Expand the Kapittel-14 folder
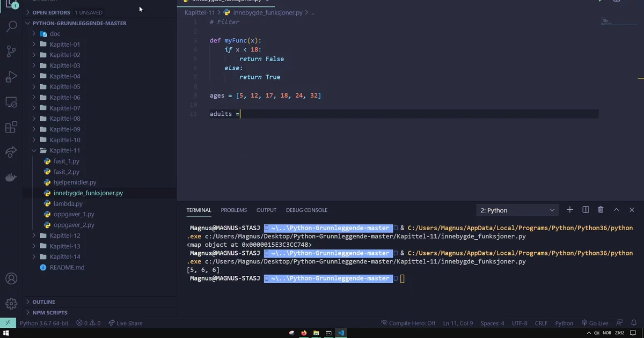Screen dimensions: 644x338 click(65, 256)
